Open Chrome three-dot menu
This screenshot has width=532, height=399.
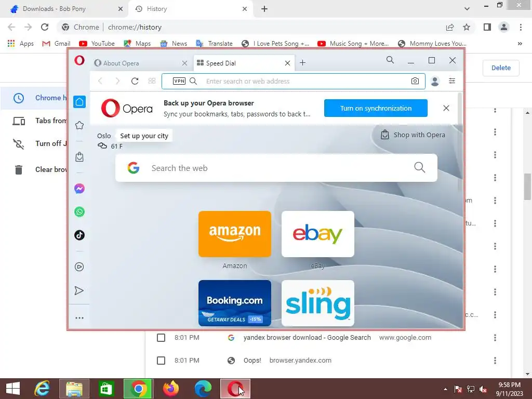[x=521, y=27]
